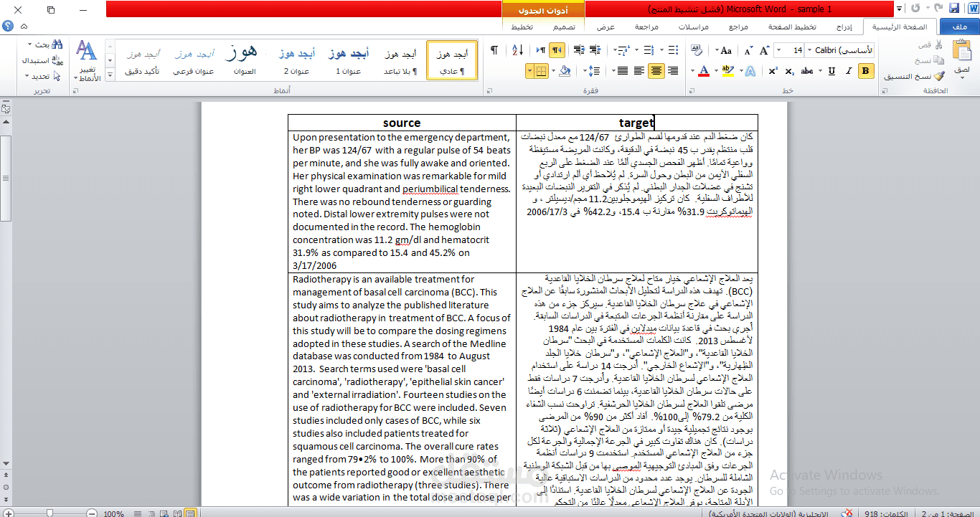The image size is (980, 517).
Task: Click the Select (تحديد) cursor button
Action: (44, 76)
